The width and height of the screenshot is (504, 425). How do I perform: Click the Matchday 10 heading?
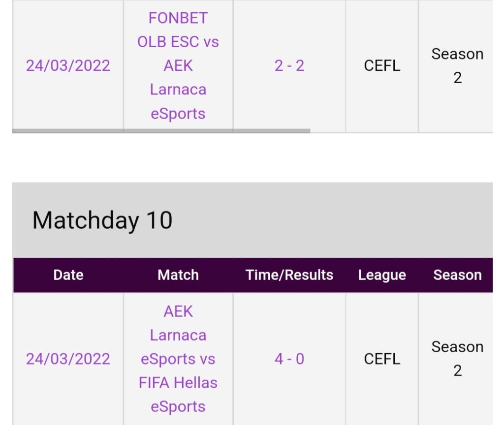click(102, 220)
